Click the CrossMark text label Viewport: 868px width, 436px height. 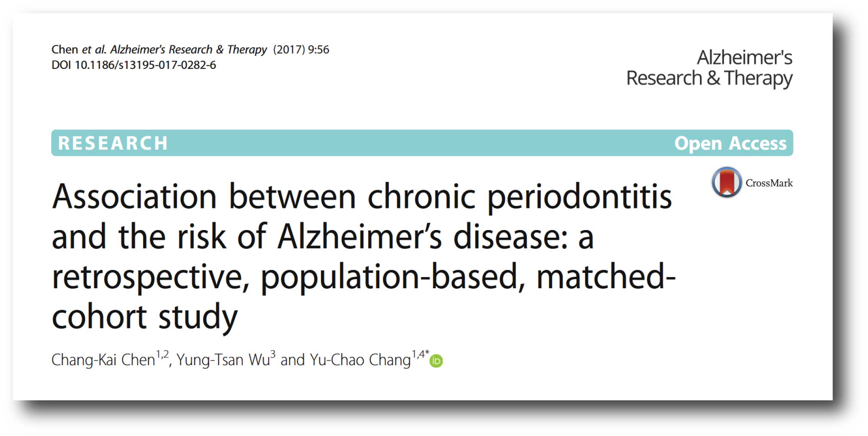[x=769, y=183]
